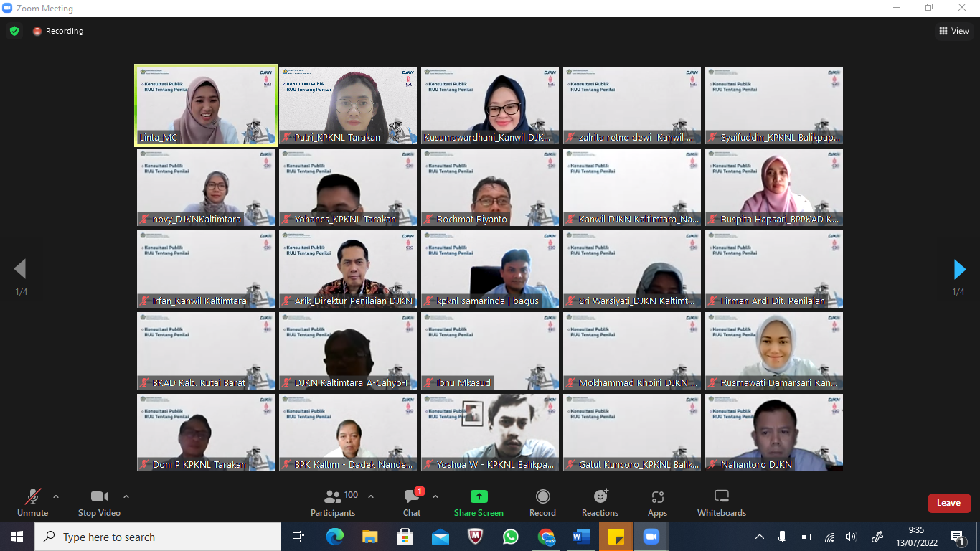Select Linta_MC video tile
The image size is (980, 551).
[206, 105]
